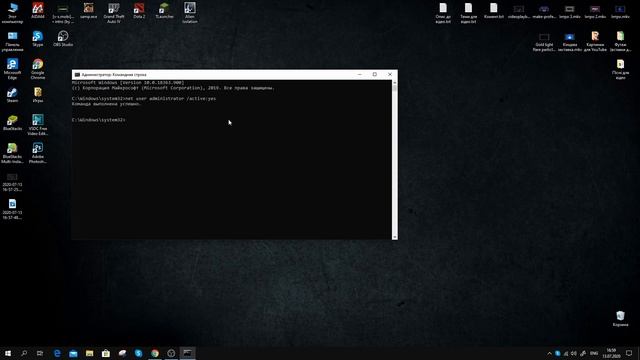The height and width of the screenshot is (360, 640).
Task: Open the Этот компьютер desktop icon
Action: 12,12
